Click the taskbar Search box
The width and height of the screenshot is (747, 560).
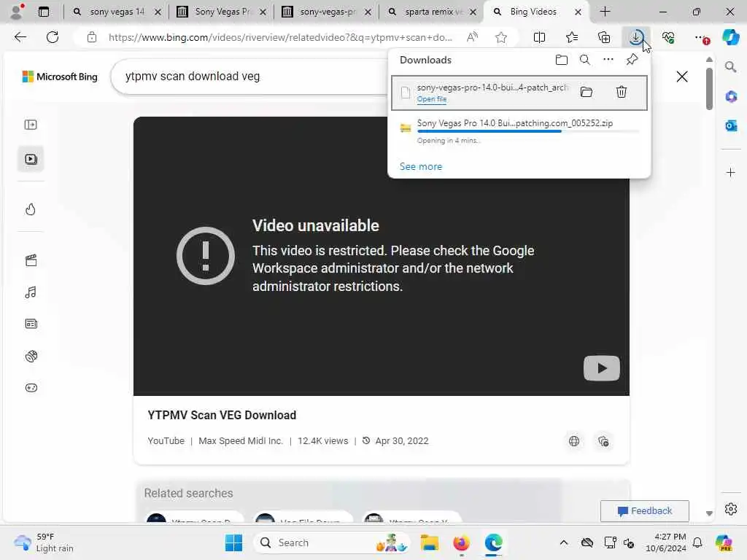[x=333, y=542]
